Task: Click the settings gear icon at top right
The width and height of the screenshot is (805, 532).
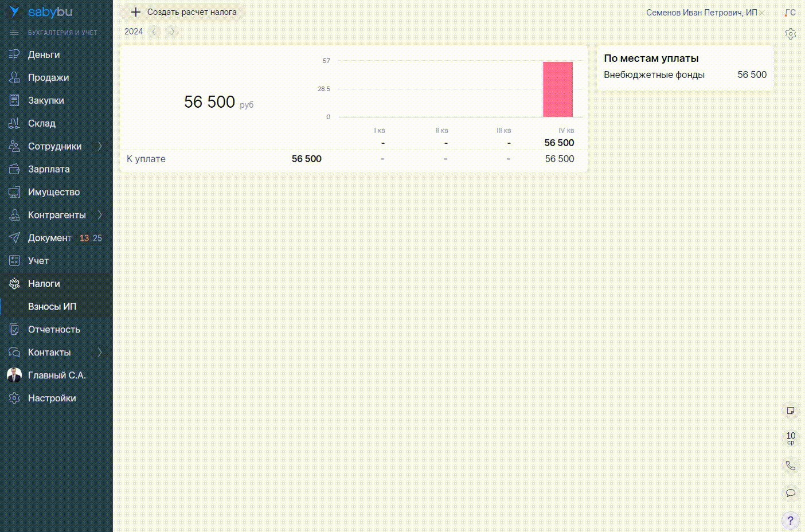Action: 791,34
